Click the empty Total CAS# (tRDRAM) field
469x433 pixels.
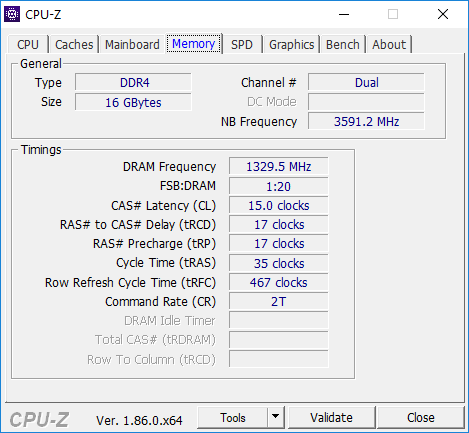pyautogui.click(x=279, y=340)
